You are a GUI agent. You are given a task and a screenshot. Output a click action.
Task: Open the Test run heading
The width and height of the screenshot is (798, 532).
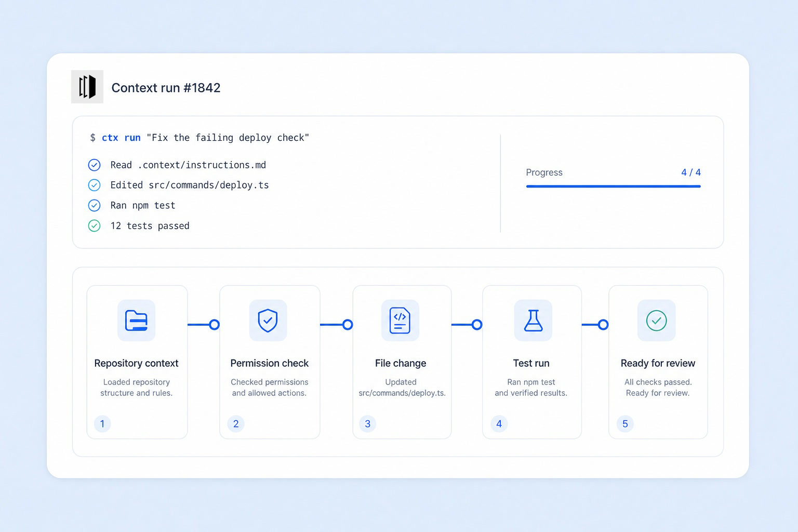click(x=531, y=363)
